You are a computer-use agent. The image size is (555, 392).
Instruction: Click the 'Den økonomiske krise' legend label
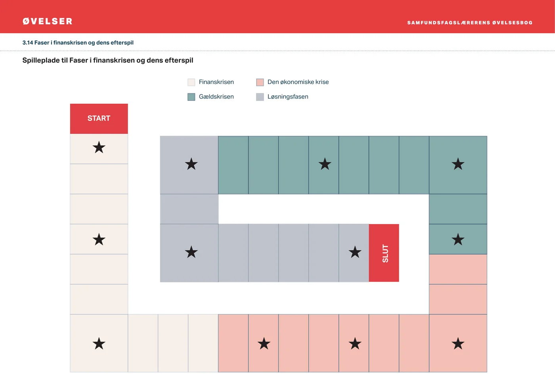click(x=298, y=82)
